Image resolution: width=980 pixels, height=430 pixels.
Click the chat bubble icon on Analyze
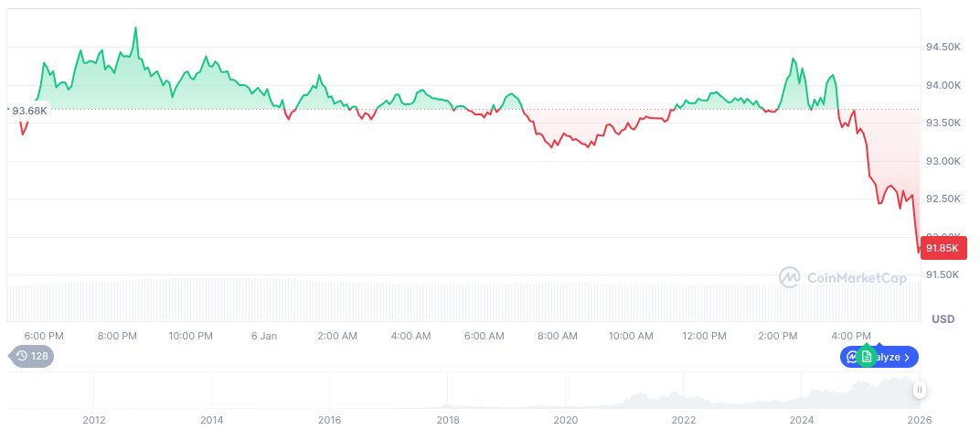point(852,357)
